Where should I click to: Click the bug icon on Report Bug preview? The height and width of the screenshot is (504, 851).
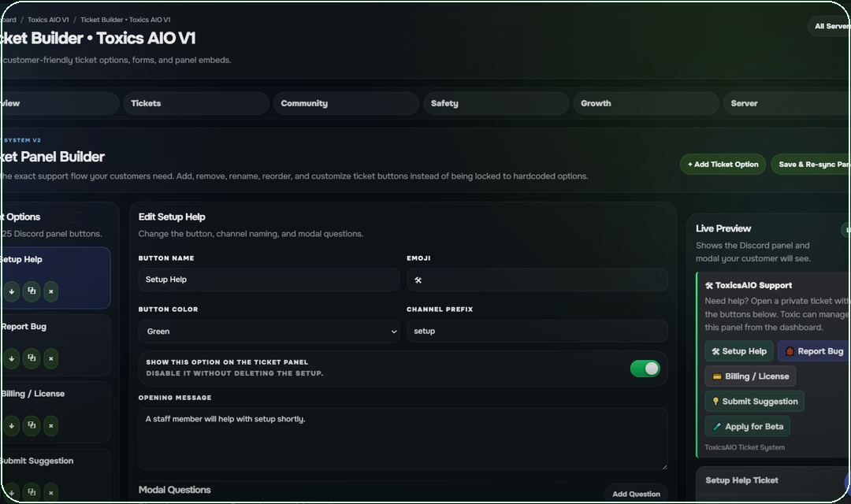(790, 351)
